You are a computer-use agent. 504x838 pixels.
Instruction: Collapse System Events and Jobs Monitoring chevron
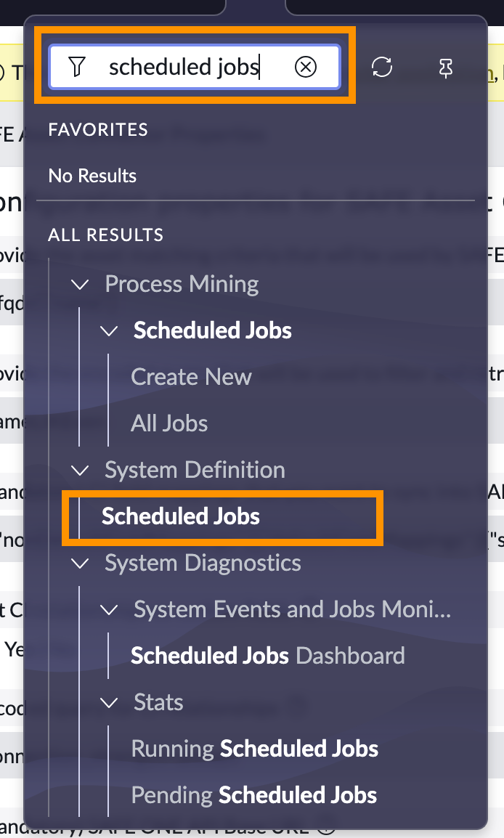[x=109, y=610]
